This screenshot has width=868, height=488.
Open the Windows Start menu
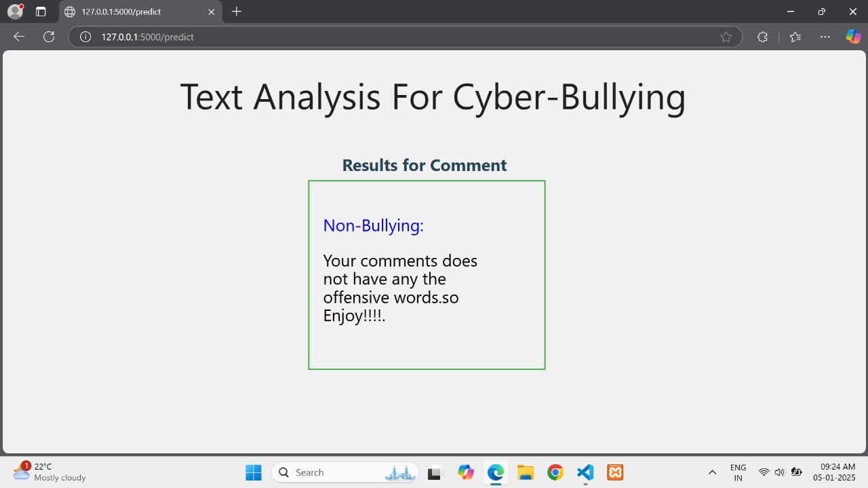254,472
